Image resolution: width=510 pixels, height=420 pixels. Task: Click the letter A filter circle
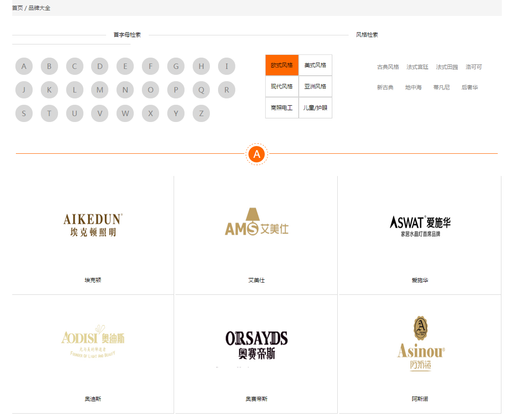(24, 66)
